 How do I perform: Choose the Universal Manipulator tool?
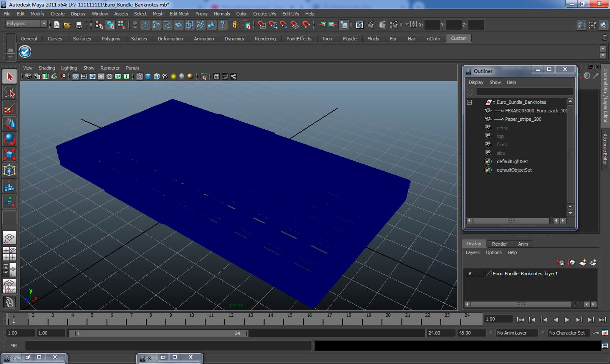pyautogui.click(x=9, y=171)
